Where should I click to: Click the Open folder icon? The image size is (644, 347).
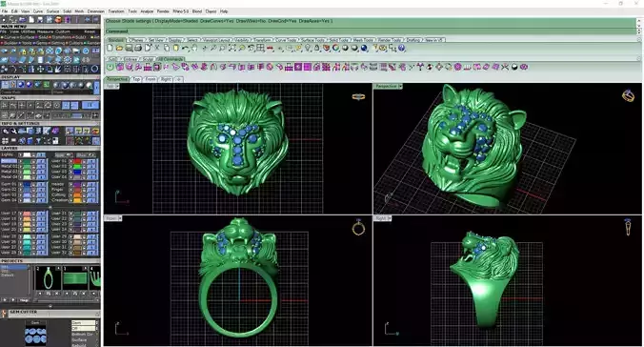click(119, 48)
